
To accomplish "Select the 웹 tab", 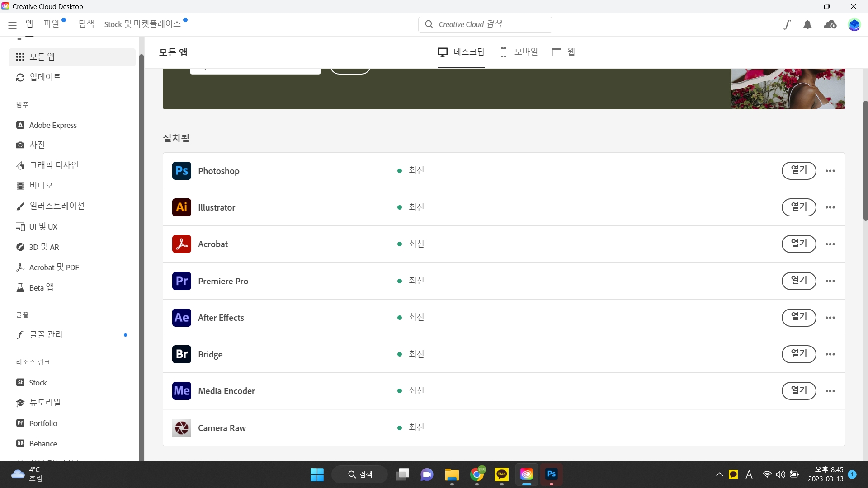I will [563, 52].
